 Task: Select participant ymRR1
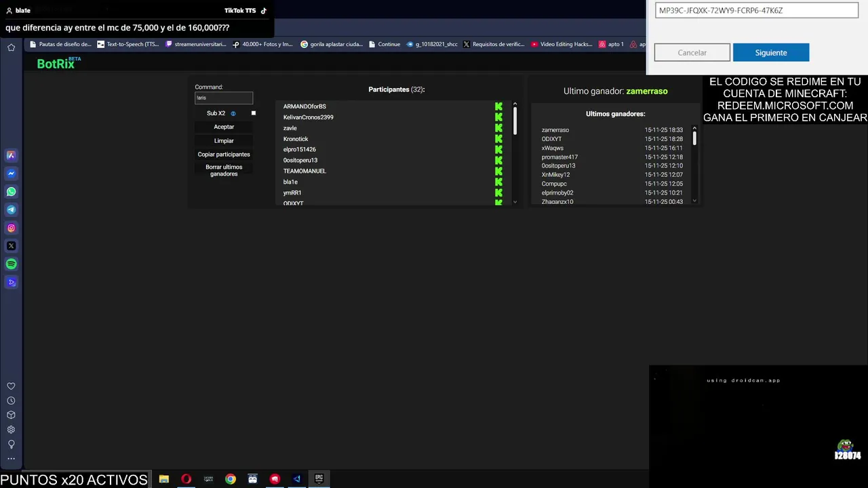tap(292, 193)
